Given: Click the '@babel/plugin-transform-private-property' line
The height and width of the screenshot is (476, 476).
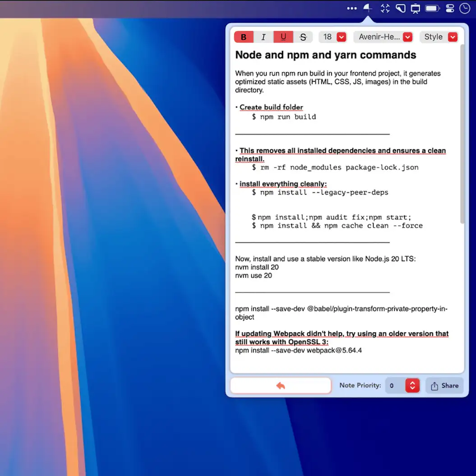Looking at the screenshot, I should [341, 313].
